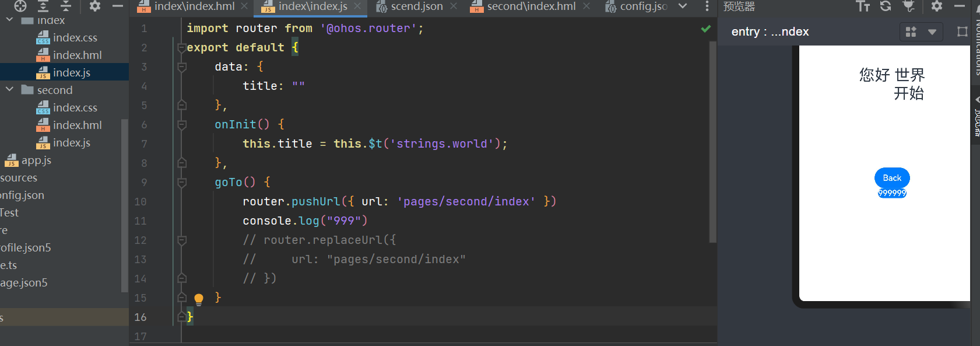Collapse the second folder in project tree
This screenshot has height=346, width=980.
click(x=9, y=89)
